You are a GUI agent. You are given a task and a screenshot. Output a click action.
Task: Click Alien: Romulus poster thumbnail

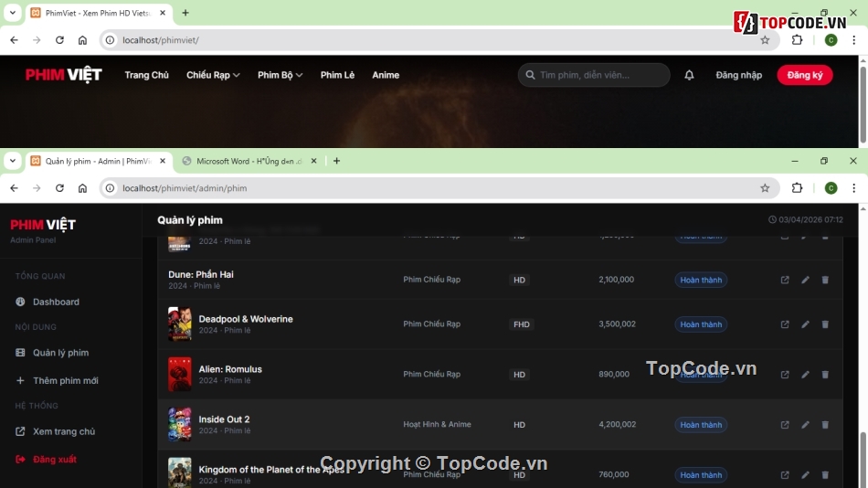(x=180, y=375)
